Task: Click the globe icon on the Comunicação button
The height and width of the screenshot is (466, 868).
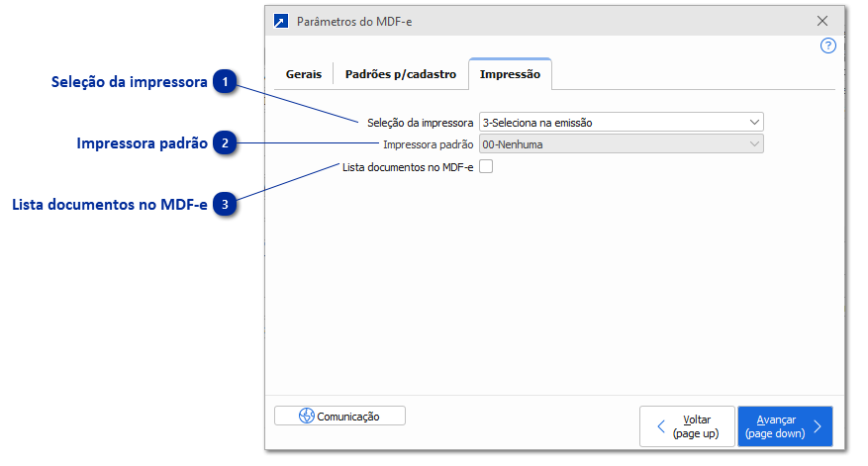Action: pyautogui.click(x=307, y=417)
